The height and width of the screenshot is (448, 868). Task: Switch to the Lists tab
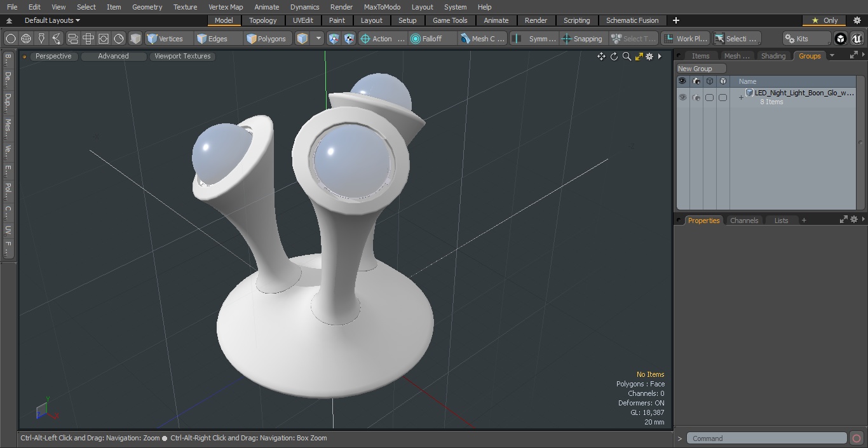781,221
